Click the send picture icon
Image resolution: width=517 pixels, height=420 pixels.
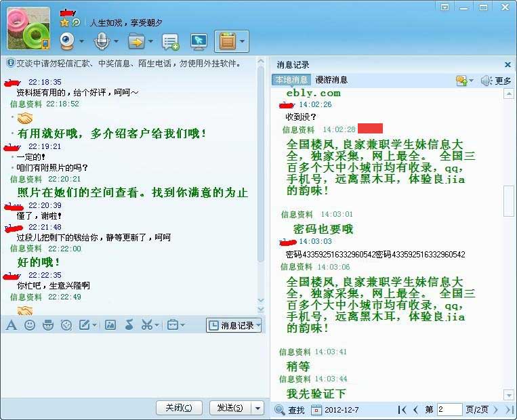(110, 325)
